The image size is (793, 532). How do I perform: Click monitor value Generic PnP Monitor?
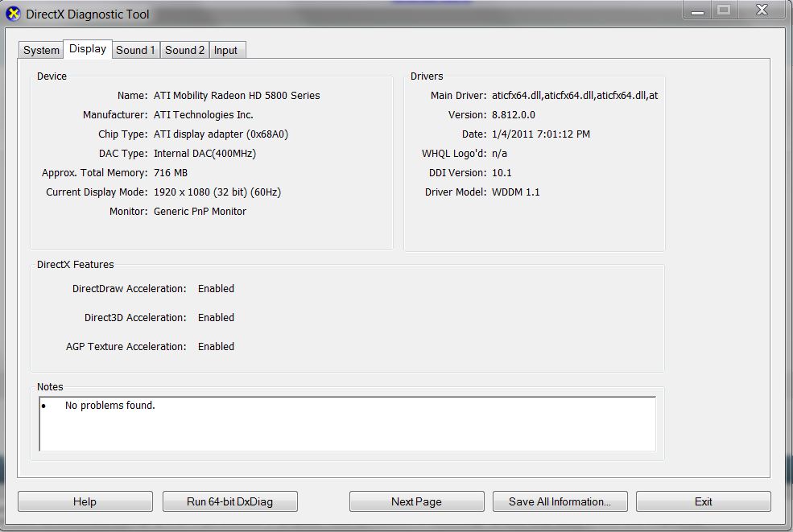pyautogui.click(x=200, y=212)
